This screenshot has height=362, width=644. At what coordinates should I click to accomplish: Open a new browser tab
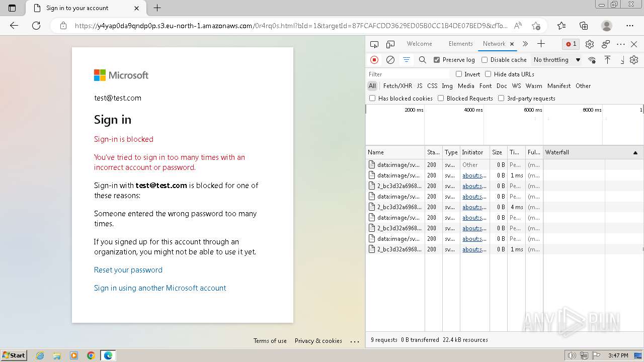click(x=157, y=8)
